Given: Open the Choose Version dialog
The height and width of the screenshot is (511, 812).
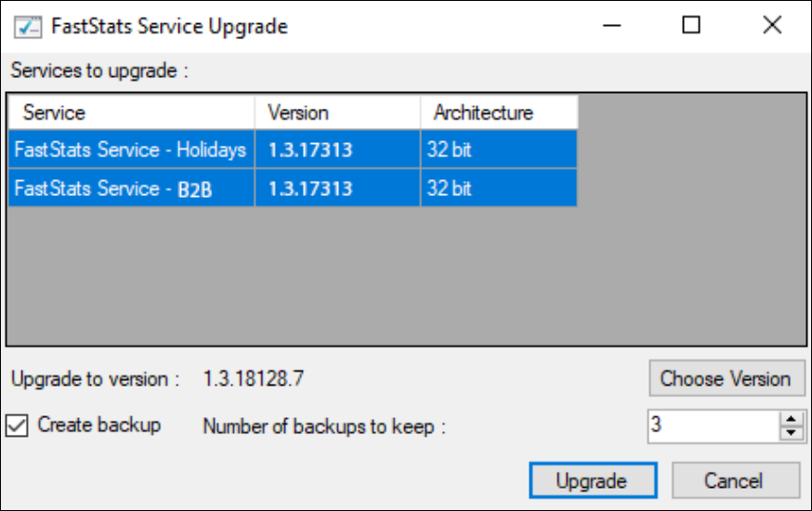Looking at the screenshot, I should 727,378.
